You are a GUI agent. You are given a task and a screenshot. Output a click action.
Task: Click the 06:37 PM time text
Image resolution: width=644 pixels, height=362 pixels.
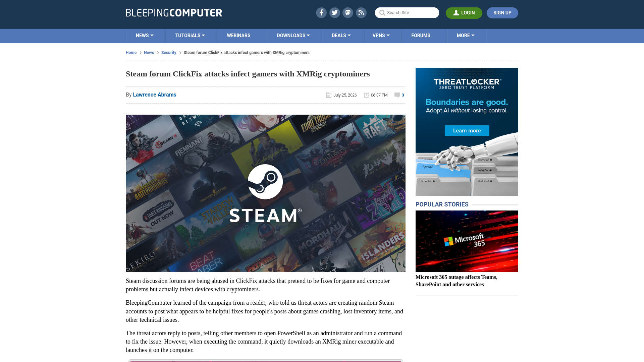(379, 95)
